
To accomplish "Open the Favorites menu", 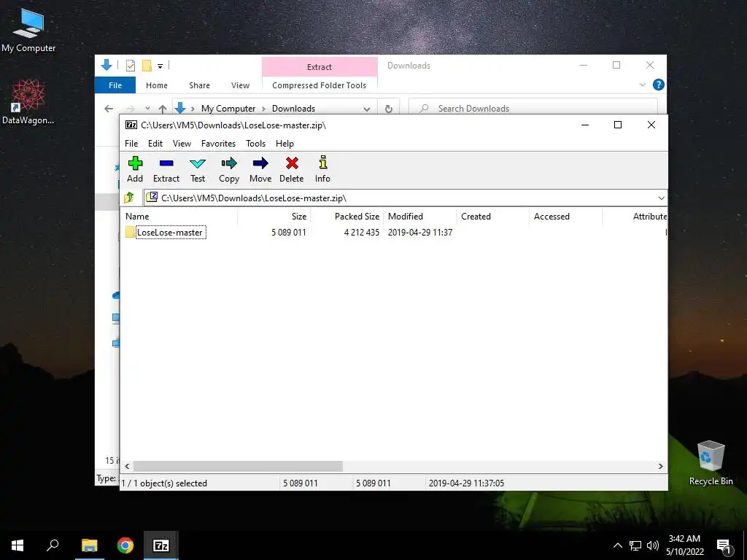I will click(x=218, y=144).
